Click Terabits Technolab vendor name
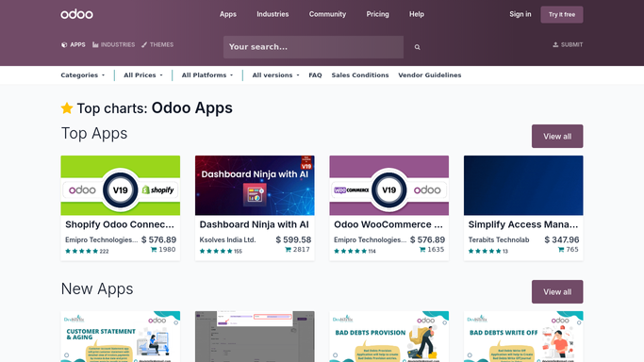The image size is (644, 362). pos(499,239)
